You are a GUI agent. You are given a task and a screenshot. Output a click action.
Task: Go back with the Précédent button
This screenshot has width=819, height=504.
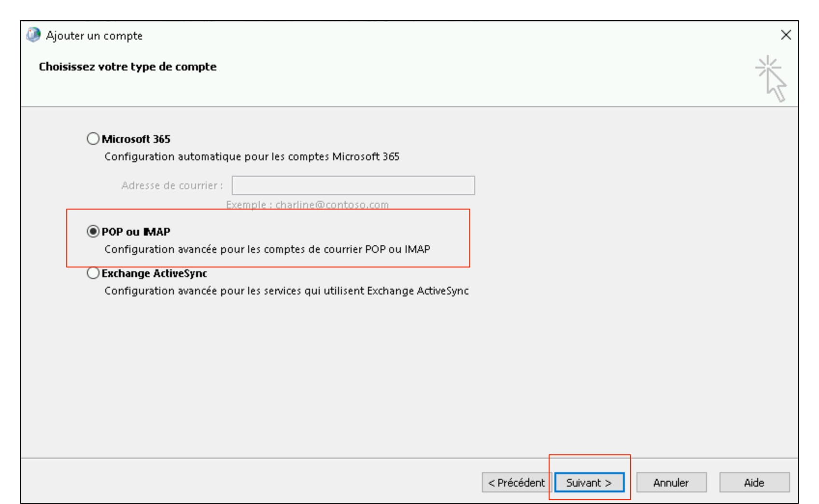coord(516,482)
